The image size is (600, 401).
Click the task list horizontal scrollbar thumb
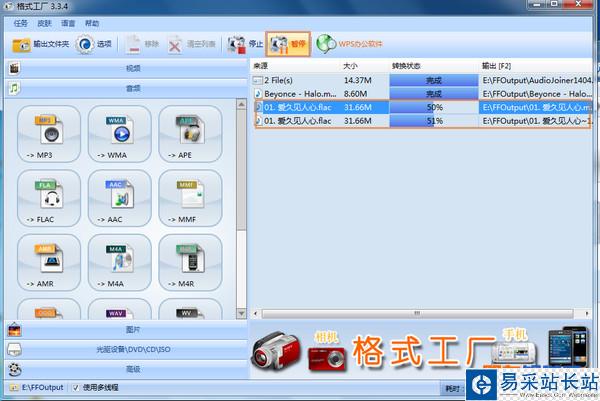417,313
